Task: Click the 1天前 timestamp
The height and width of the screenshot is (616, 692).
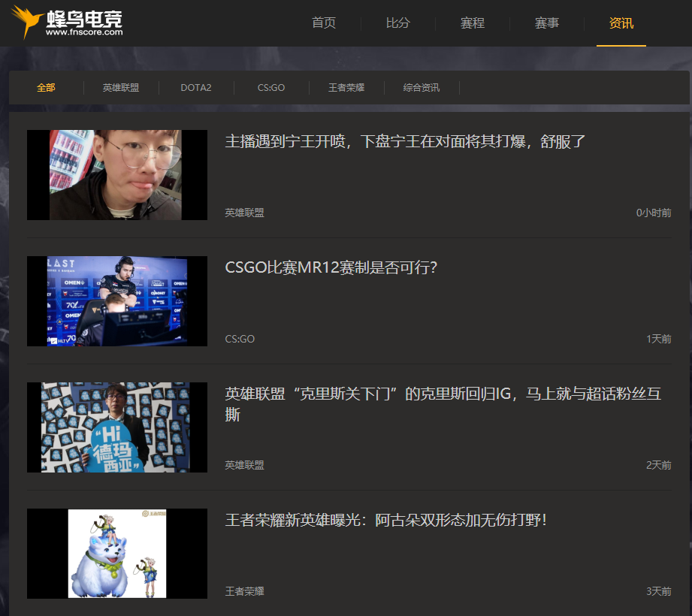Action: click(x=659, y=339)
